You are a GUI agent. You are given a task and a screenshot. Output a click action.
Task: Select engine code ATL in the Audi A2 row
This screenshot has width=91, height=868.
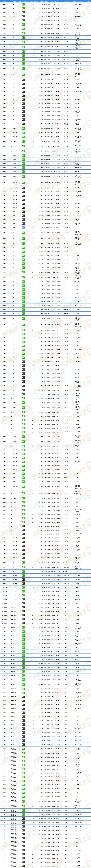78,20
